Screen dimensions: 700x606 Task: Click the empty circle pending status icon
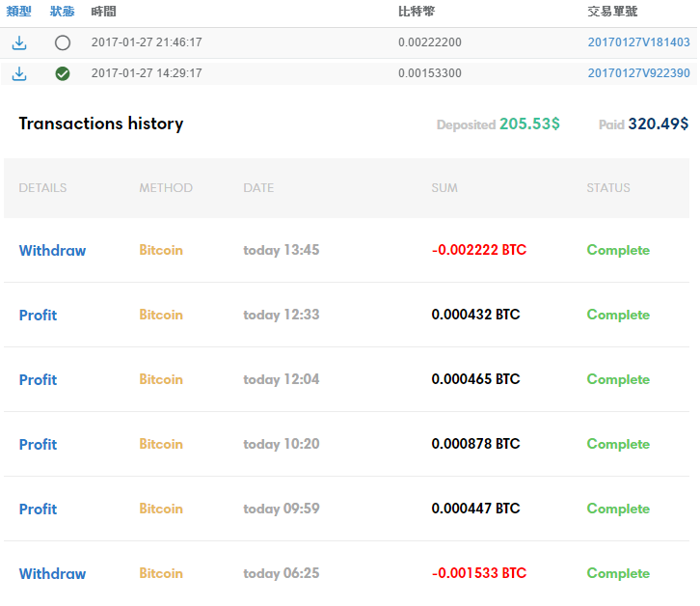pos(63,42)
